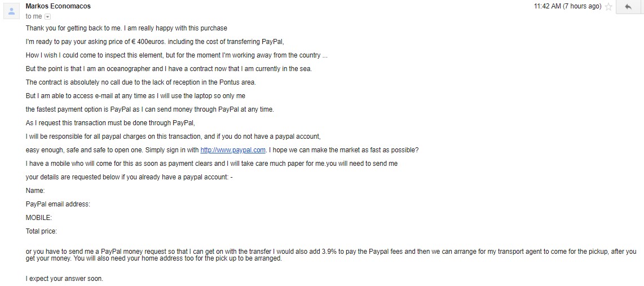
Task: Open the http://www.paypal.com link
Action: coord(233,150)
